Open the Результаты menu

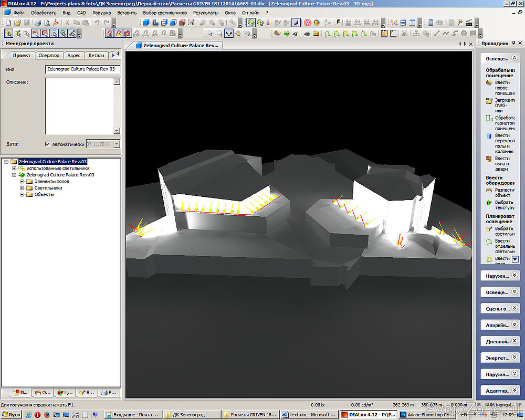[206, 12]
